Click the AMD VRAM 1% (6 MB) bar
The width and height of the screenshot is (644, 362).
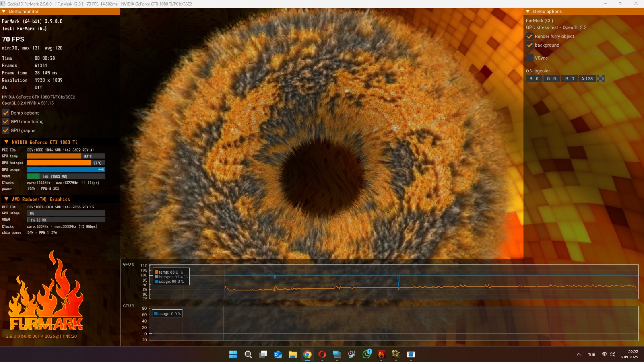66,220
